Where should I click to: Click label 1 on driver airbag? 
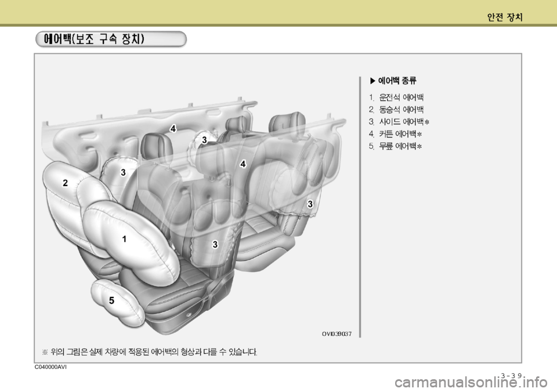[124, 239]
